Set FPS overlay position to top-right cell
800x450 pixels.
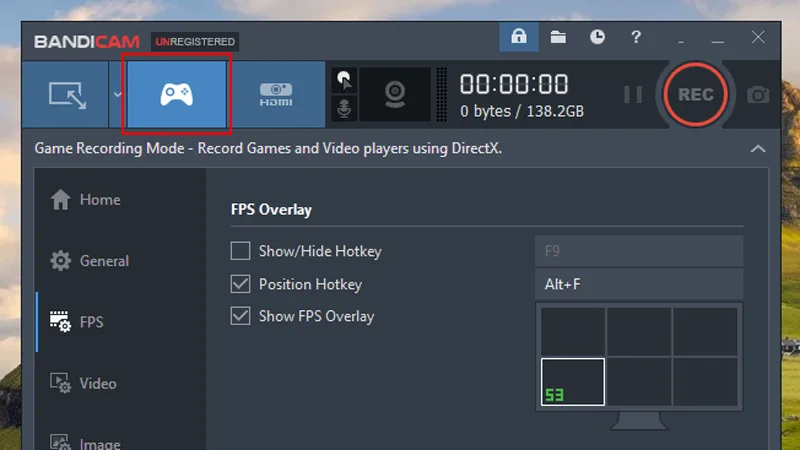[x=705, y=332]
